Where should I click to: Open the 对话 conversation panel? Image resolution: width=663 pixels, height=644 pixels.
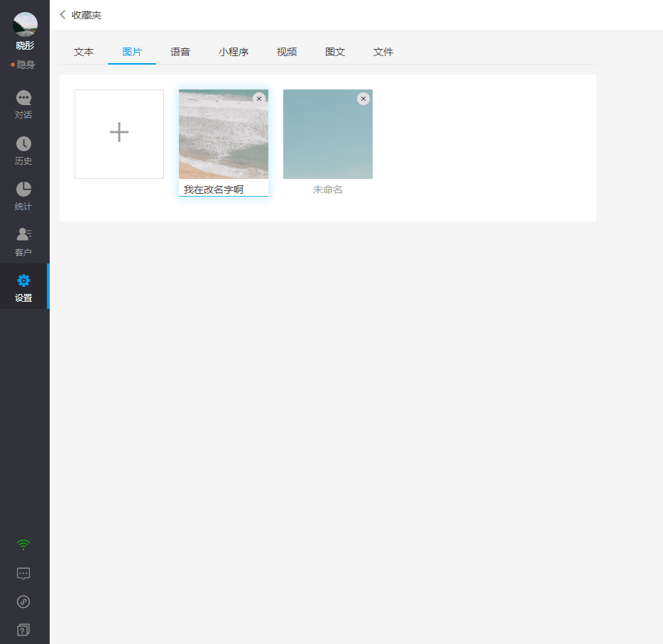(23, 104)
